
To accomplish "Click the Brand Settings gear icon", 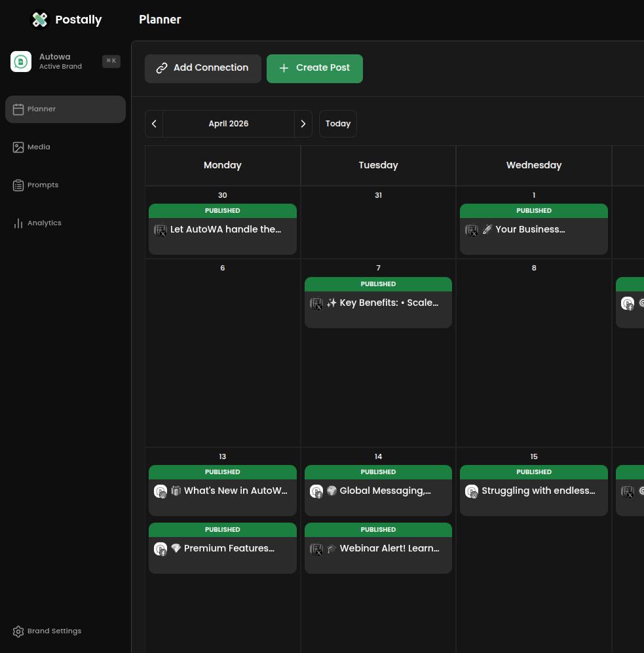I will 18,631.
